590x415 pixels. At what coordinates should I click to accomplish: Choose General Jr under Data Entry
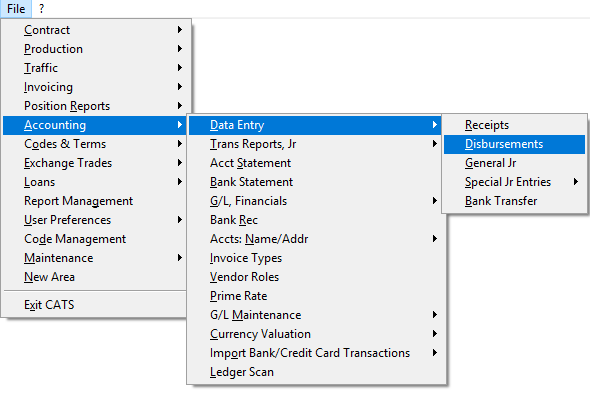[514, 163]
